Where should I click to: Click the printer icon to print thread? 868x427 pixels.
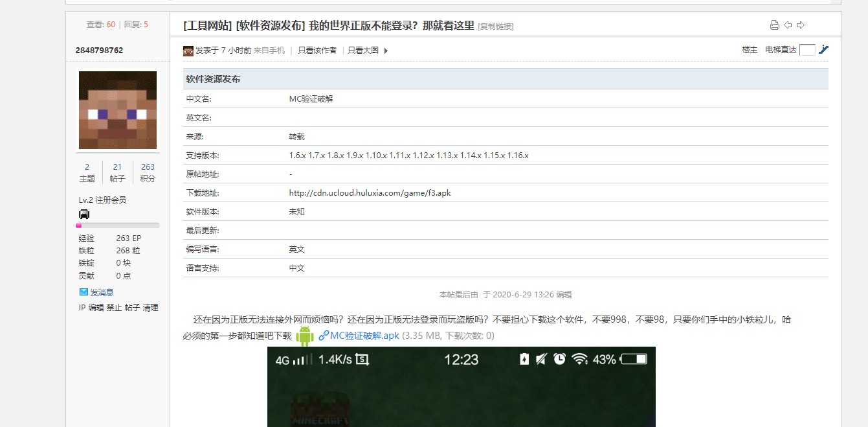[x=774, y=25]
